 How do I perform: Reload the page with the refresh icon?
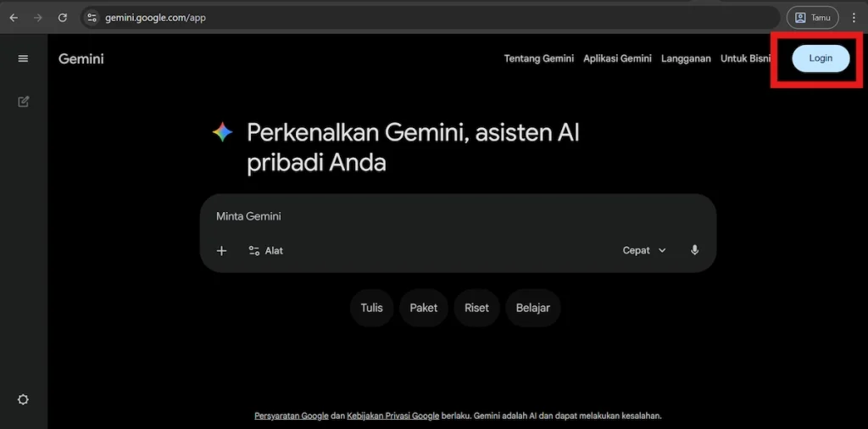tap(63, 18)
